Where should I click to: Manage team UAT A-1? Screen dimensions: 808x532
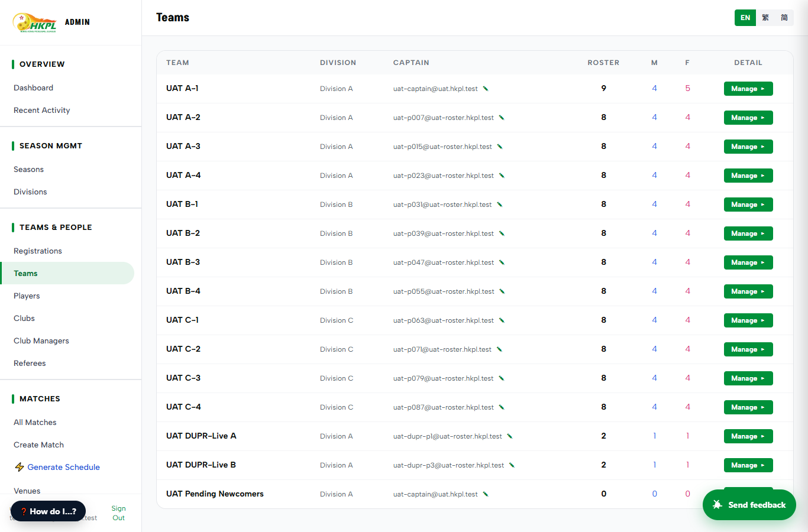click(748, 89)
